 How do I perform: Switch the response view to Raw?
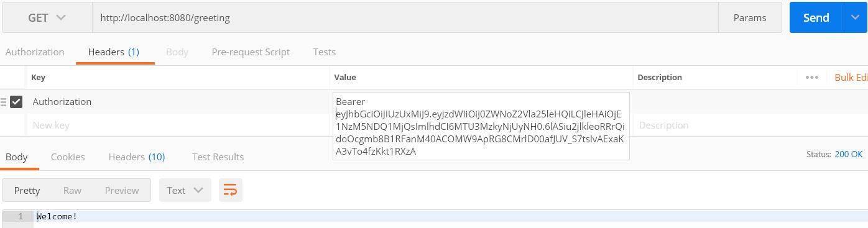point(72,190)
